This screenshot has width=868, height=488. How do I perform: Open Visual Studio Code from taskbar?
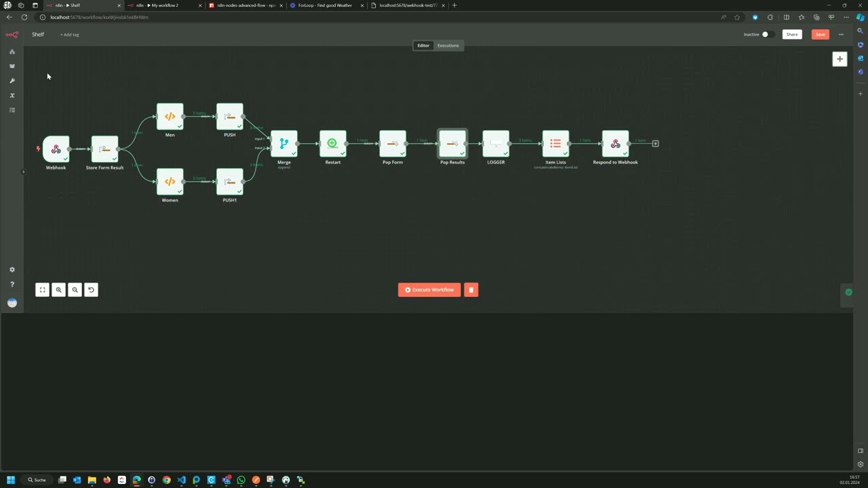(x=181, y=480)
